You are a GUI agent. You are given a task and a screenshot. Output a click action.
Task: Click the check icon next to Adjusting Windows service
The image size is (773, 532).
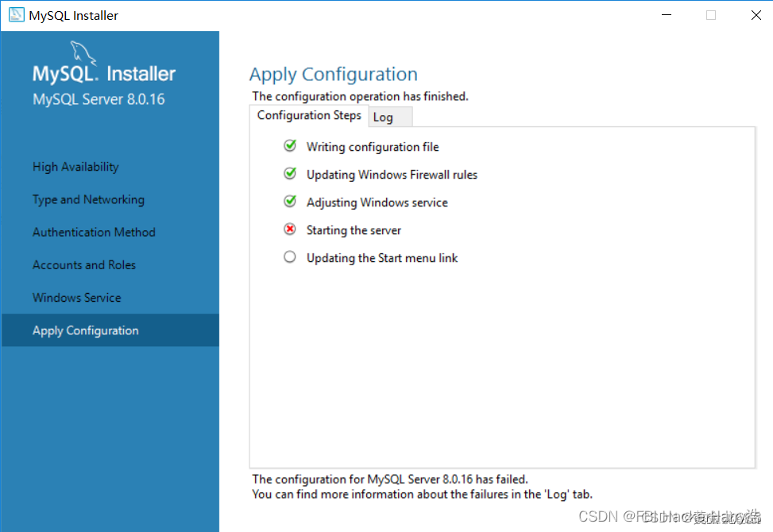pos(290,202)
